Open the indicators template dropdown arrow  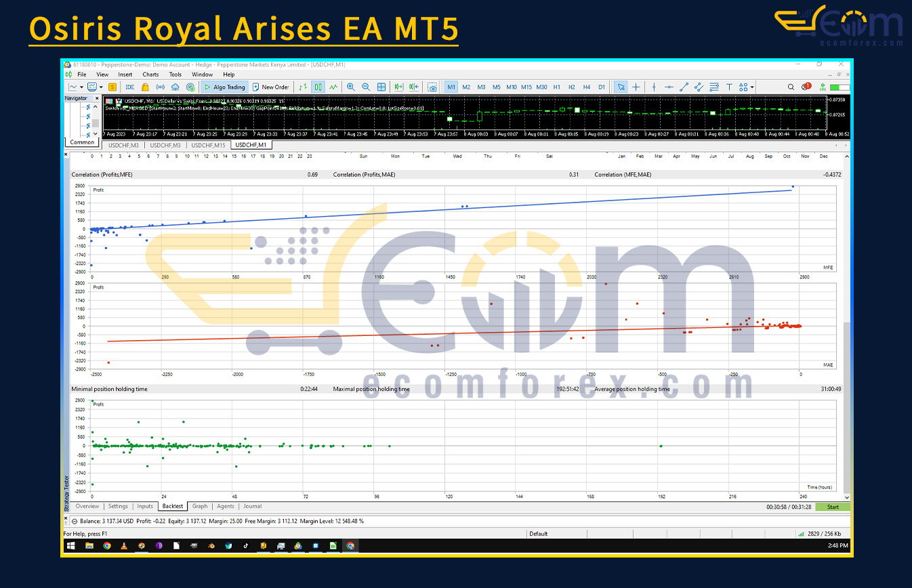pyautogui.click(x=102, y=87)
